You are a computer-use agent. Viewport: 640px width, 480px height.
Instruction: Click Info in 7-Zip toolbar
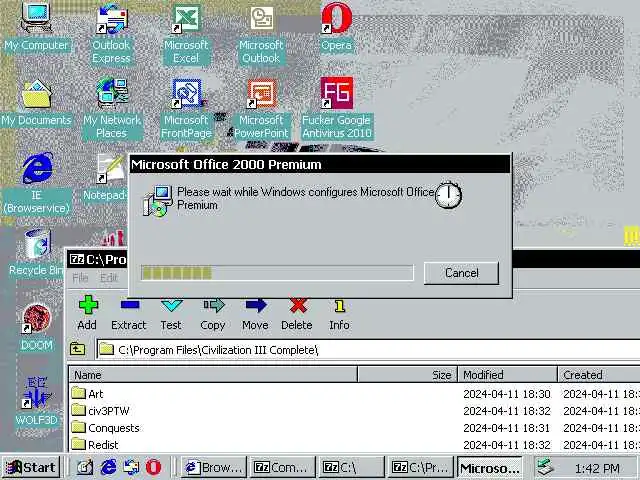339,313
